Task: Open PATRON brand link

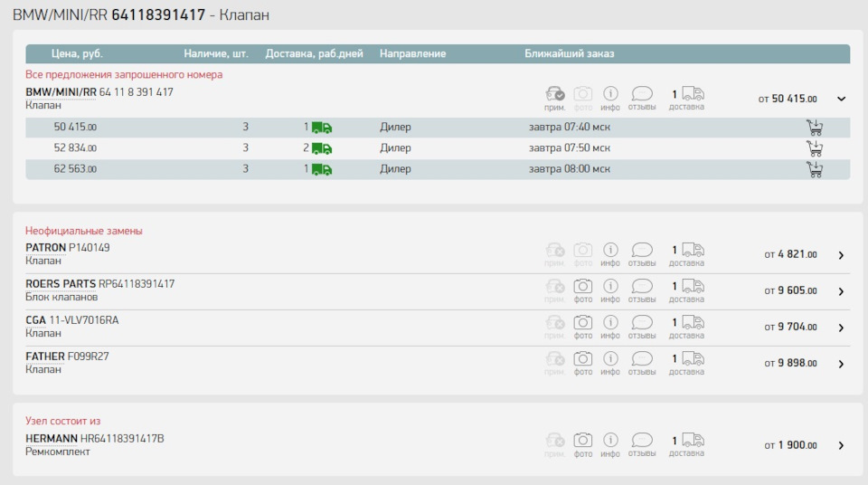Action: (x=45, y=248)
